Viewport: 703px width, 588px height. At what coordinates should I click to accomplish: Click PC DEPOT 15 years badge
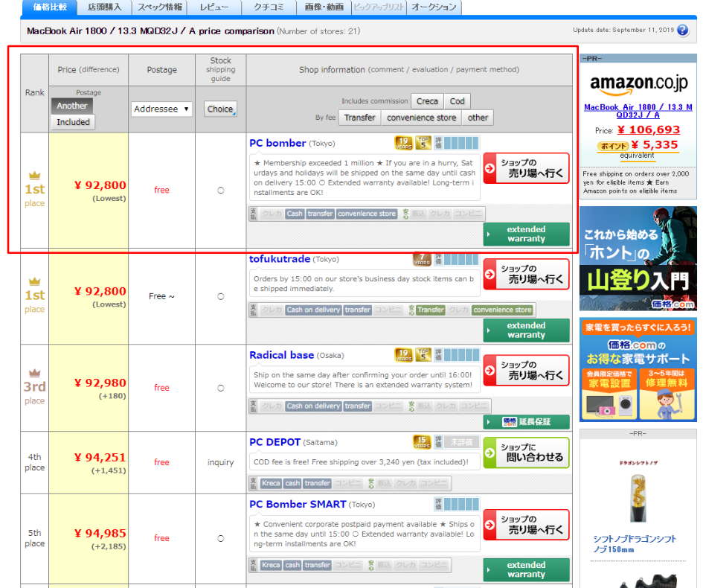(x=422, y=442)
